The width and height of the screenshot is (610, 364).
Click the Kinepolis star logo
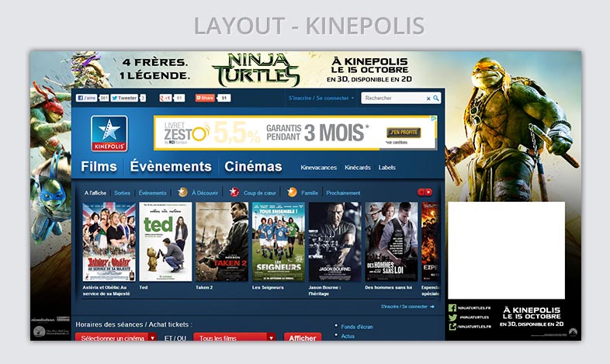click(x=109, y=133)
